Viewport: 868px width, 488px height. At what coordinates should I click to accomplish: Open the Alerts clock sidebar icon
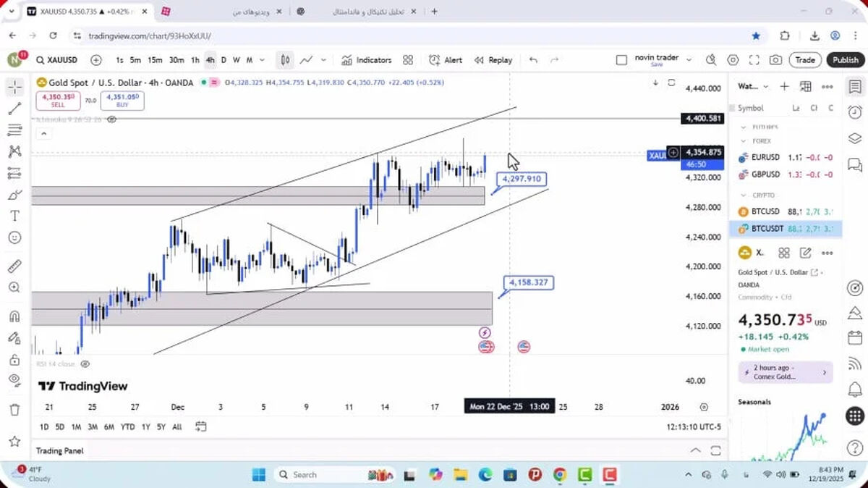click(x=855, y=112)
